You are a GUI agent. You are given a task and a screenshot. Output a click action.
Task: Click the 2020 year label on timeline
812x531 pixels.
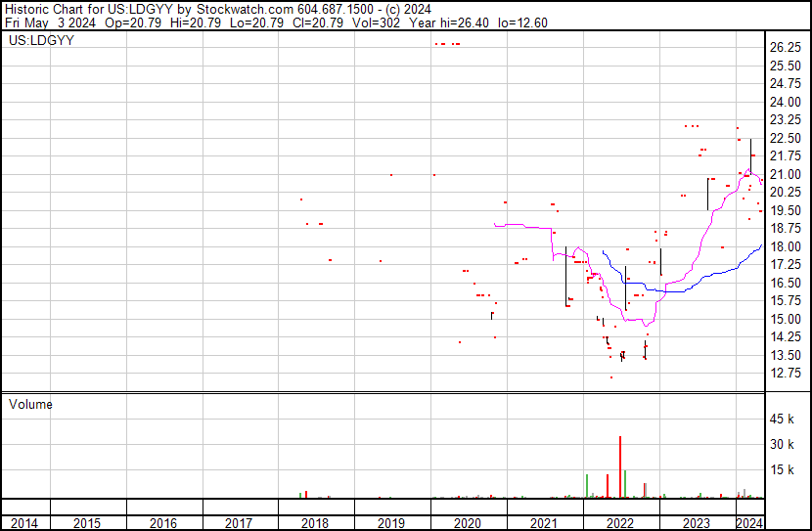tap(468, 523)
